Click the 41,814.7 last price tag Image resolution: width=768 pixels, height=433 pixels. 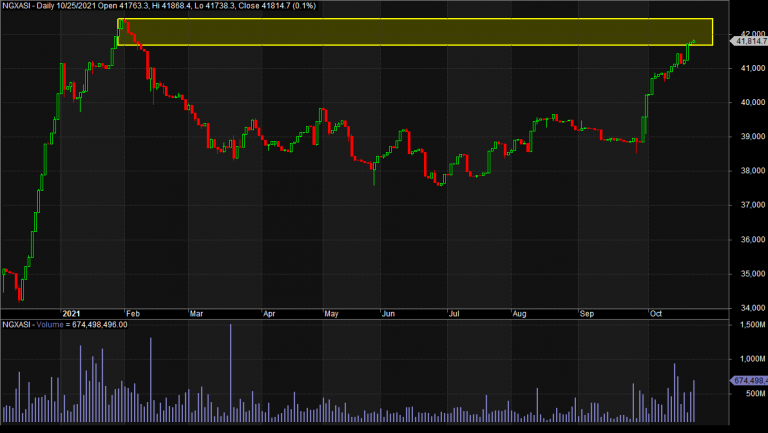750,42
